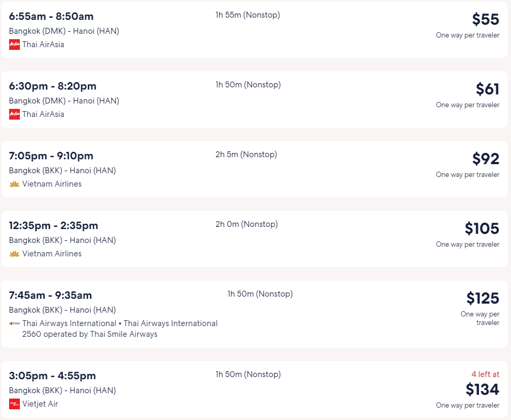Click the Vietnam Airlines lotus logo on 7:05pm flight
Viewport: 511px width, 420px height.
pyautogui.click(x=14, y=184)
